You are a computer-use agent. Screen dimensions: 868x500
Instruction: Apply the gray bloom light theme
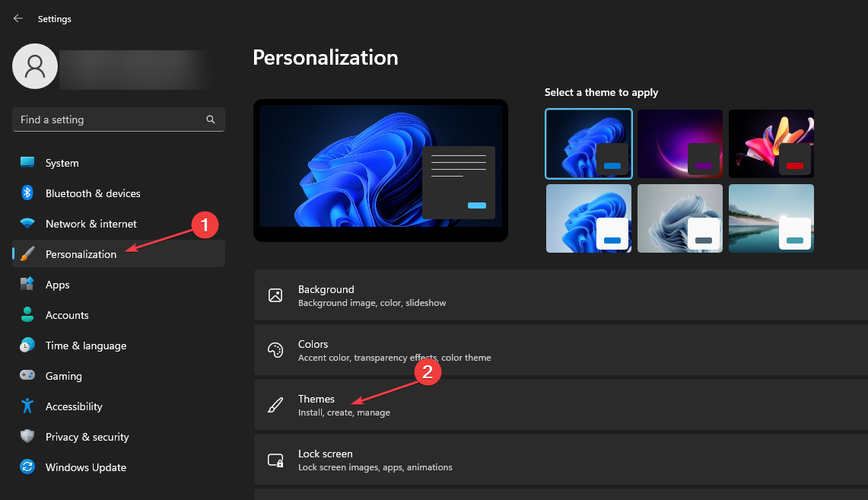[680, 218]
